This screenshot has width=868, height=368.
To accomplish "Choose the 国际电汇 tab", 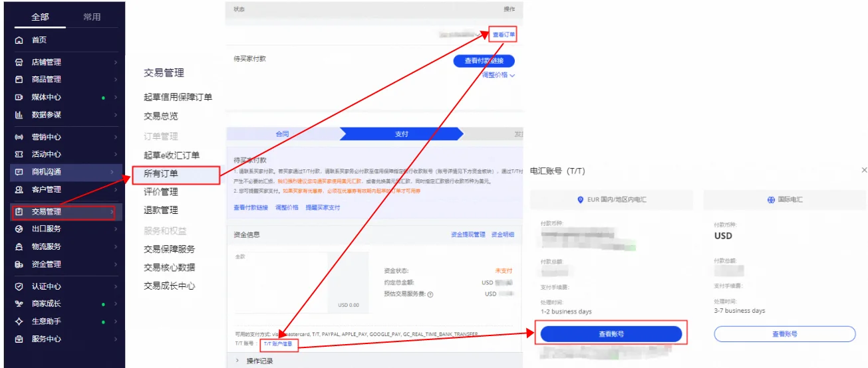I will tap(786, 199).
